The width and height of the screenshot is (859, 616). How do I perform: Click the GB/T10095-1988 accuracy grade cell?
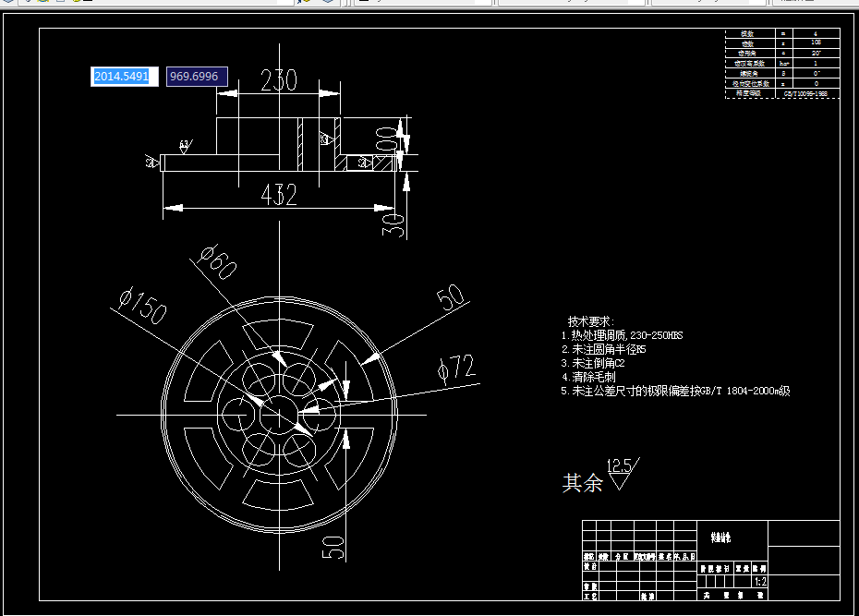click(805, 93)
